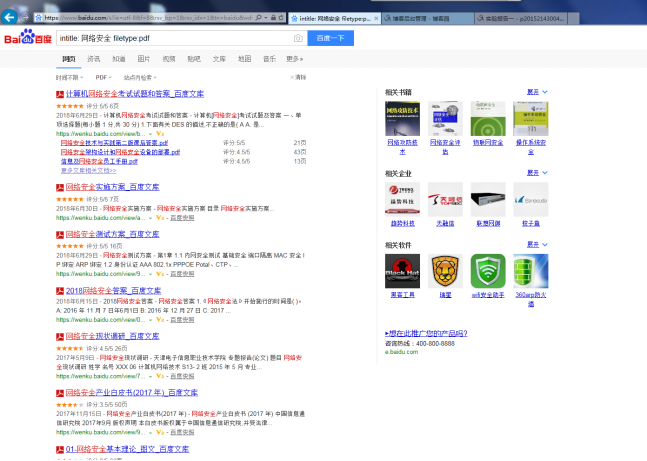
Task: Expand the 相关书籍 section with 展开
Action: coord(537,92)
